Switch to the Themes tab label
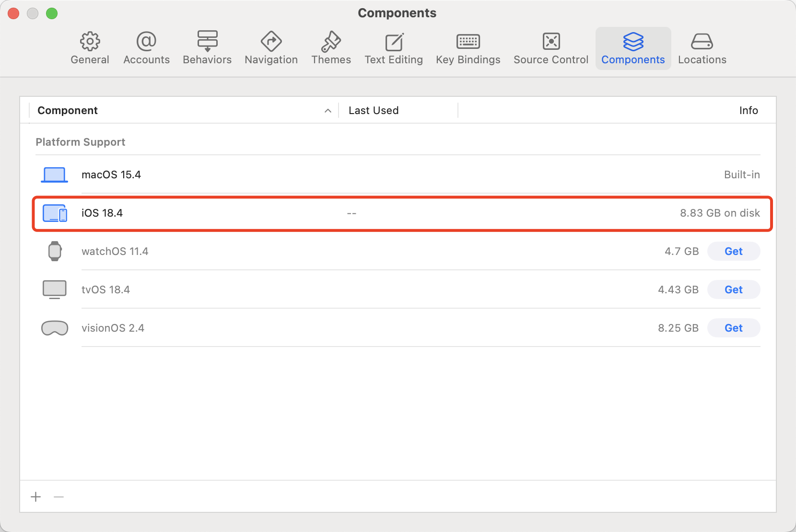 (x=331, y=60)
